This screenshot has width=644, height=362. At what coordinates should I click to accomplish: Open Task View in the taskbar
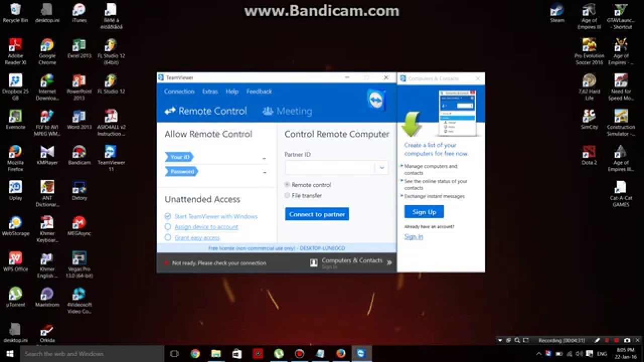(x=175, y=353)
